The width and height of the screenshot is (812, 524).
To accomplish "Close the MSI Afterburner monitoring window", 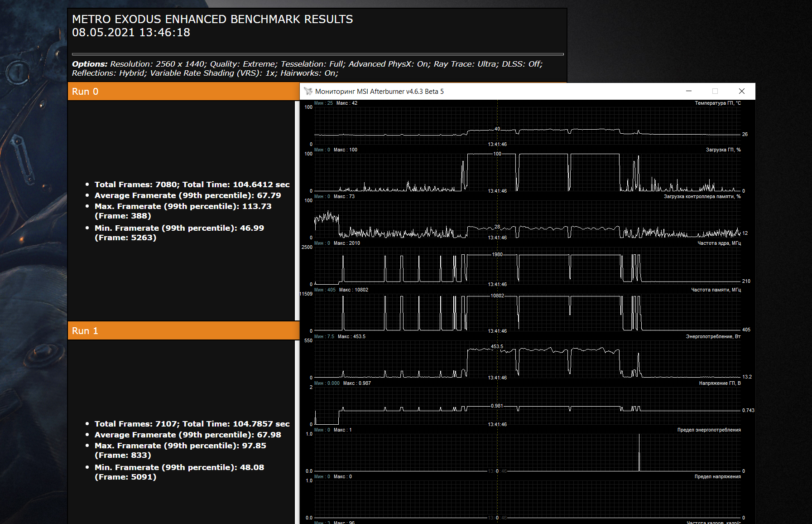I will click(742, 91).
